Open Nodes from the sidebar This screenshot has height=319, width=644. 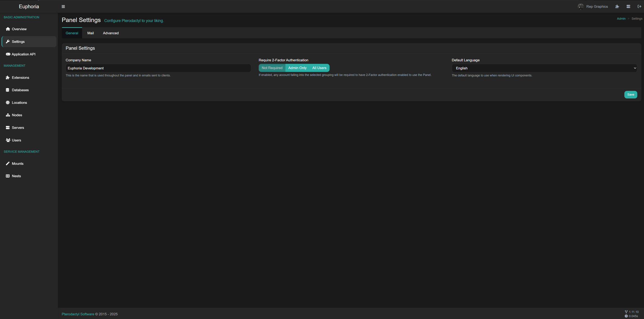coord(8,115)
